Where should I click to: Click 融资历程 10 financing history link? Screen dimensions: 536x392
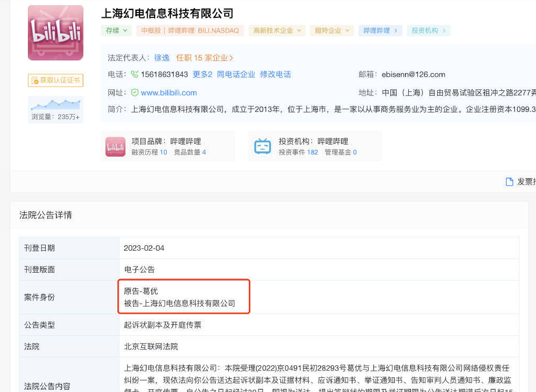148,152
